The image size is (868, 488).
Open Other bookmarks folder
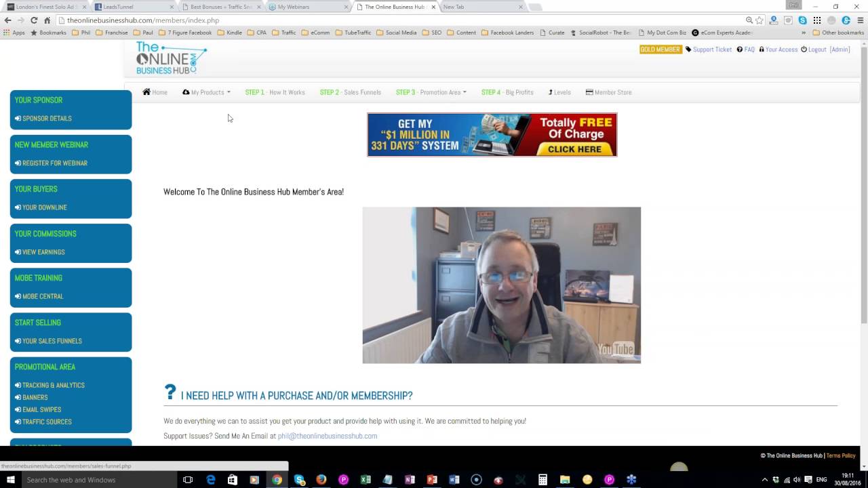[838, 33]
